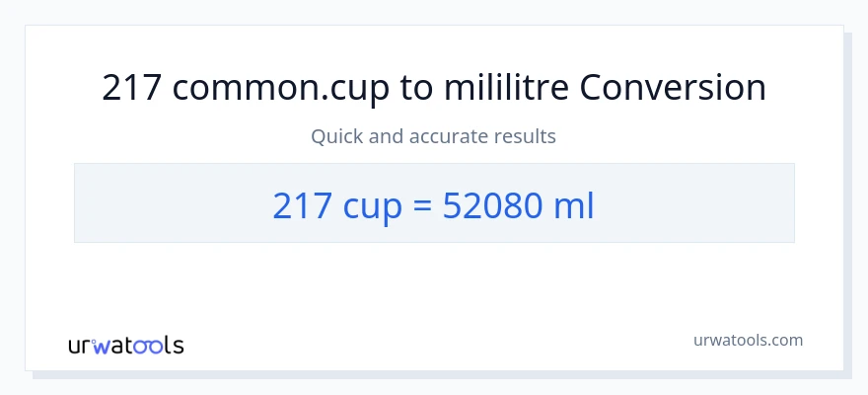
Task: Open the urwatools.com link
Action: (748, 340)
